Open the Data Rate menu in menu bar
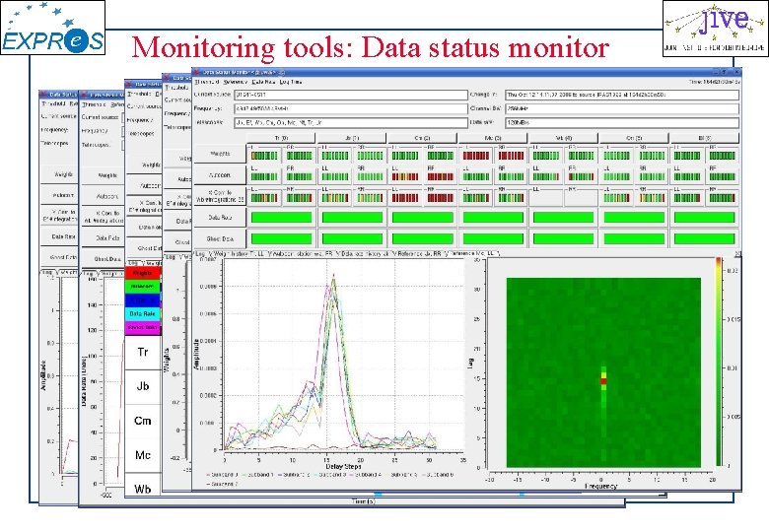Viewport: 769px width, 532px height. point(263,82)
